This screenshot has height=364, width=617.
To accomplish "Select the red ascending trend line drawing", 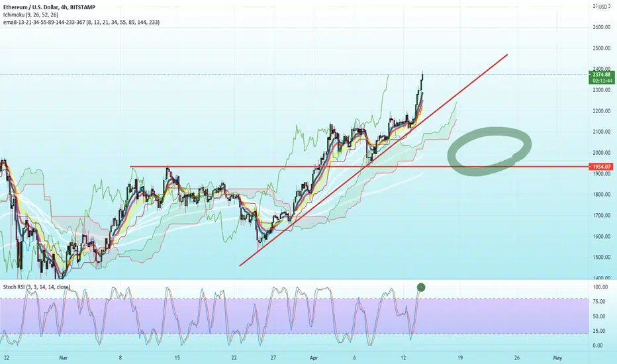I will click(x=373, y=160).
